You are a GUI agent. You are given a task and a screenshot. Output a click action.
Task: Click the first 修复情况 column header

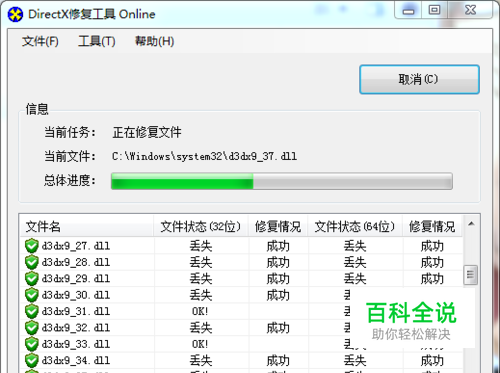click(x=278, y=226)
